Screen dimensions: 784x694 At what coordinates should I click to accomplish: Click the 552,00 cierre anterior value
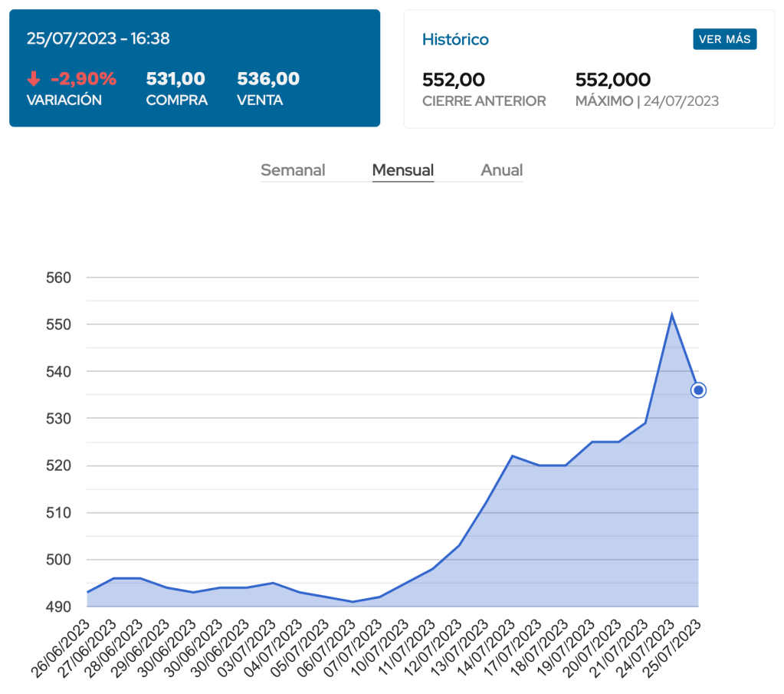tap(454, 80)
